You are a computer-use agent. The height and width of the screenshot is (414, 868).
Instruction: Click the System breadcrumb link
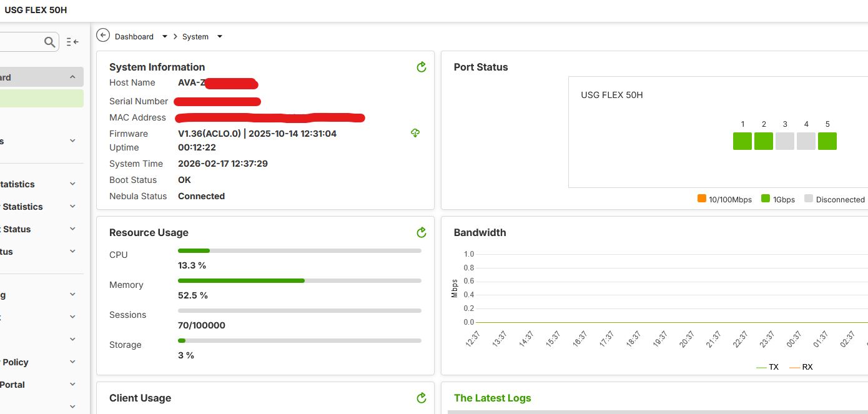(x=195, y=37)
